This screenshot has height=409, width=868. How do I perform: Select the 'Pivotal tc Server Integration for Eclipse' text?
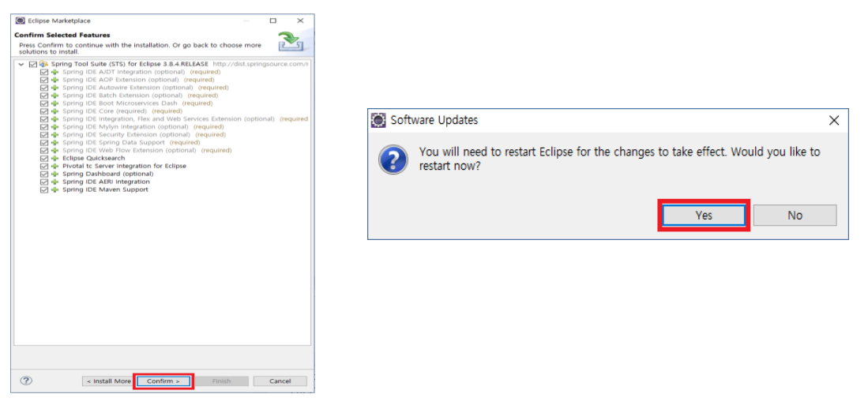[x=124, y=166]
